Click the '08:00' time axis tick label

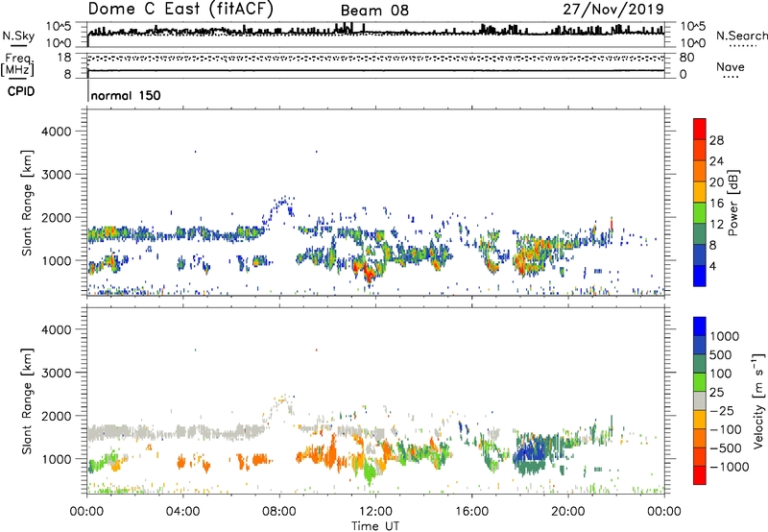[279, 512]
